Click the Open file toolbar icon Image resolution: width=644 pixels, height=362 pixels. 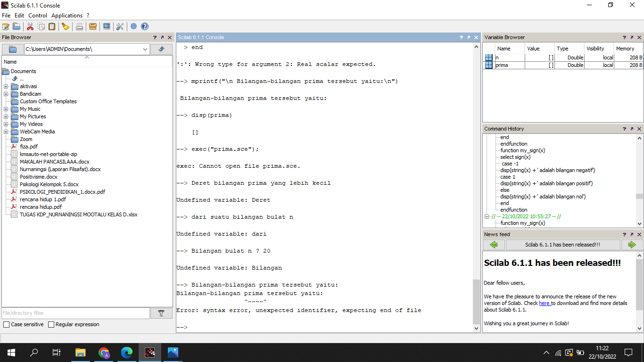17,26
